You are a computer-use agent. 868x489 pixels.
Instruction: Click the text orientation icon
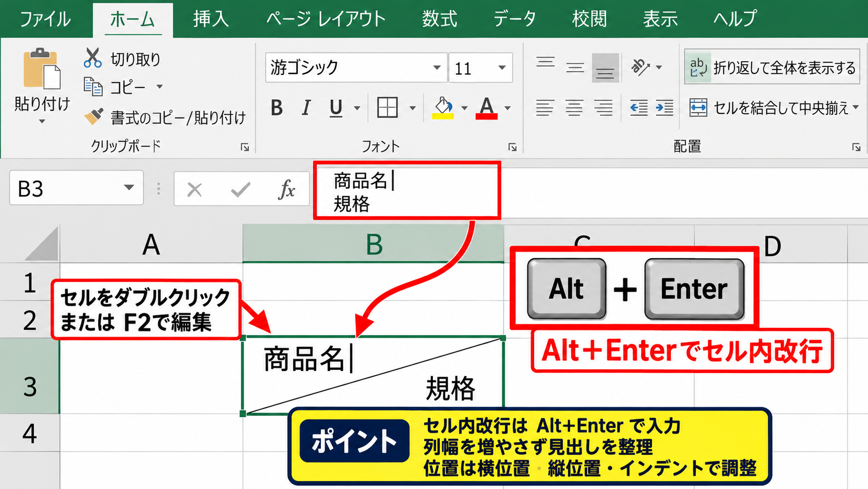pyautogui.click(x=641, y=67)
